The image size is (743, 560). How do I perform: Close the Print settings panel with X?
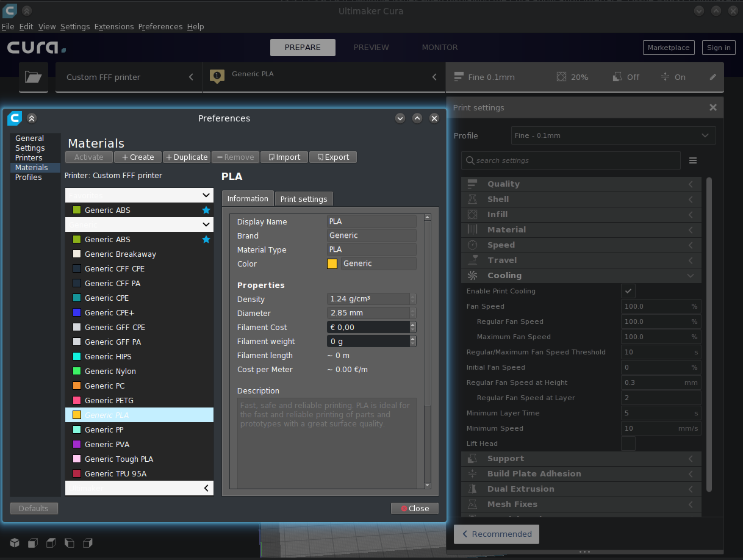[713, 107]
